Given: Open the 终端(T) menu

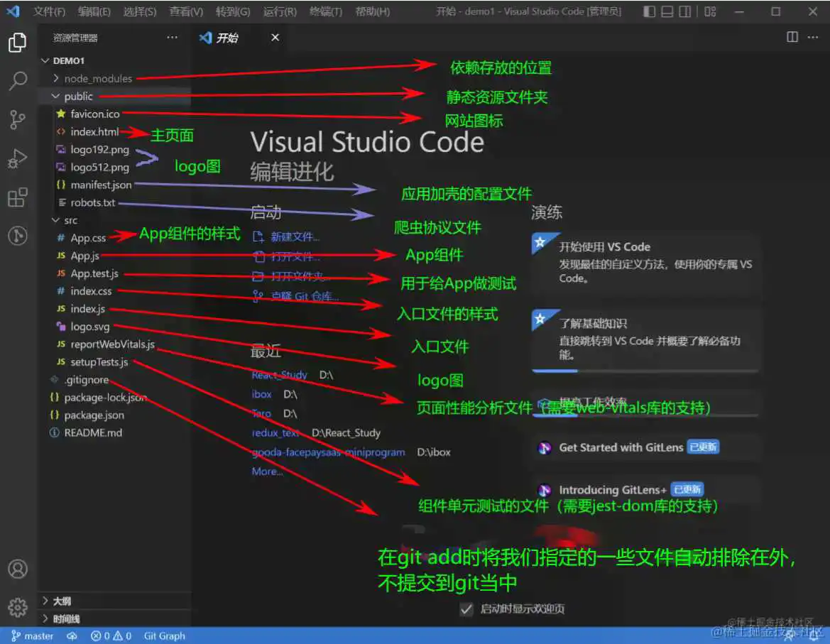Looking at the screenshot, I should click(326, 11).
